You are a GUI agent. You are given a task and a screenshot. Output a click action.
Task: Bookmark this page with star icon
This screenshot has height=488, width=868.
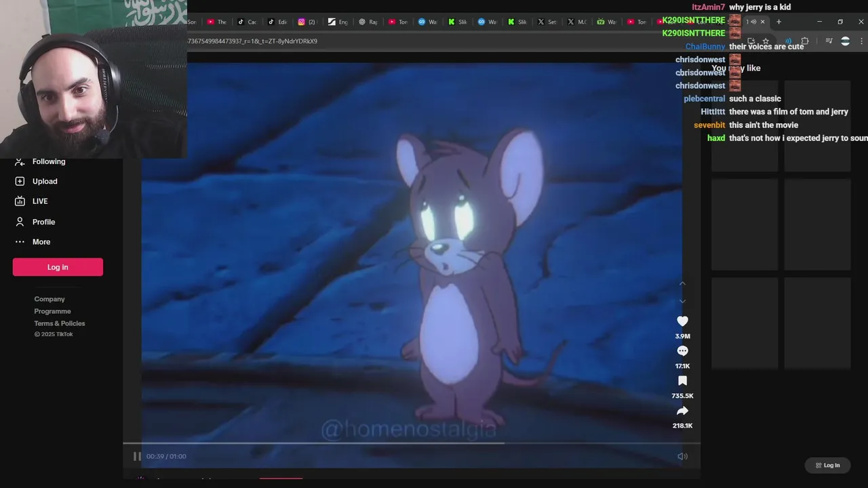pos(766,41)
